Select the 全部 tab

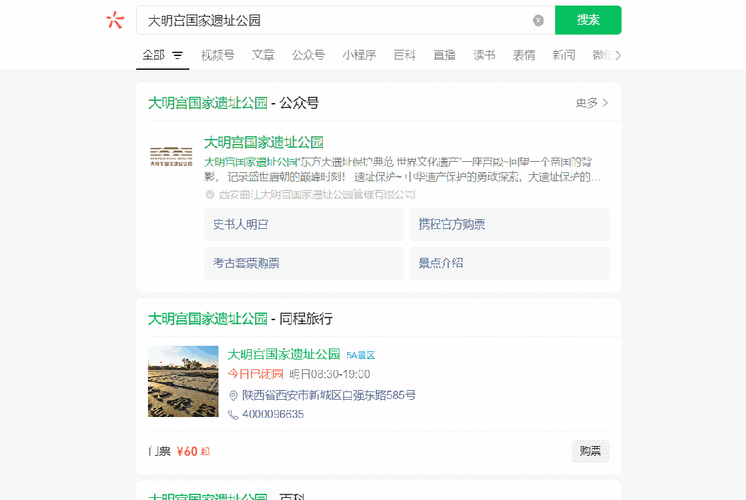154,55
